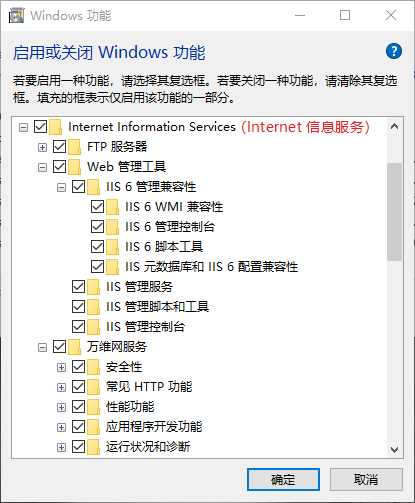This screenshot has height=503, width=415.
Task: Click the Windows 功能 title bar icon
Action: click(x=16, y=15)
